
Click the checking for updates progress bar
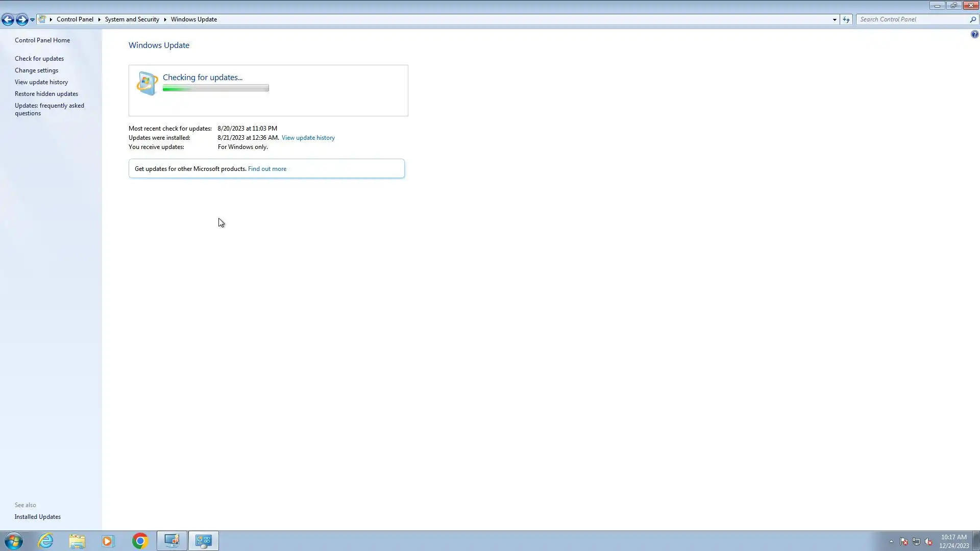(x=215, y=88)
